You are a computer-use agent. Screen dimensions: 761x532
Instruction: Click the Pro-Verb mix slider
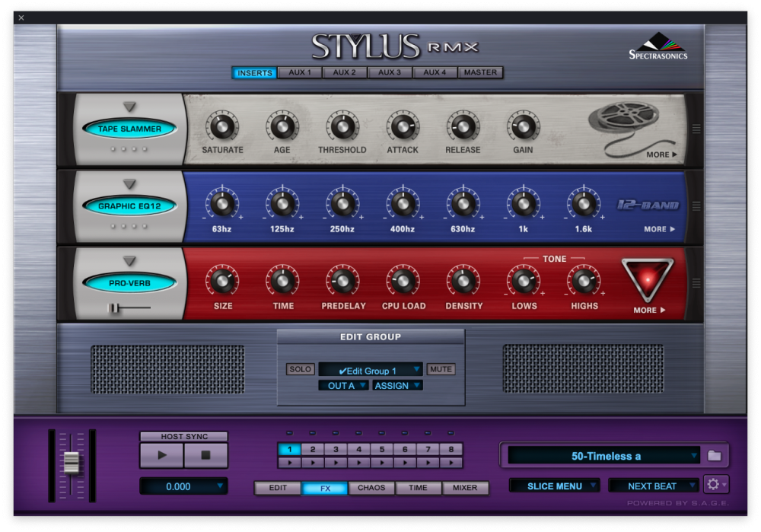(x=113, y=307)
